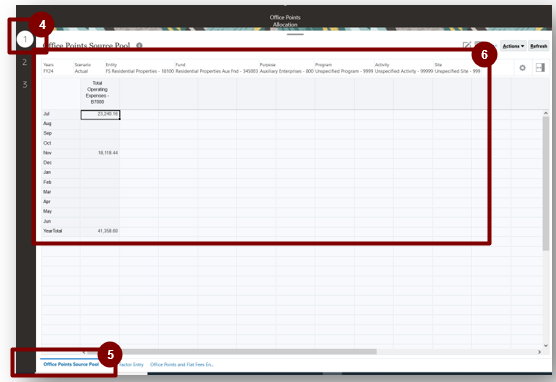This screenshot has height=382, width=556.
Task: Change the Site Unspecified Site member
Action: pos(457,68)
